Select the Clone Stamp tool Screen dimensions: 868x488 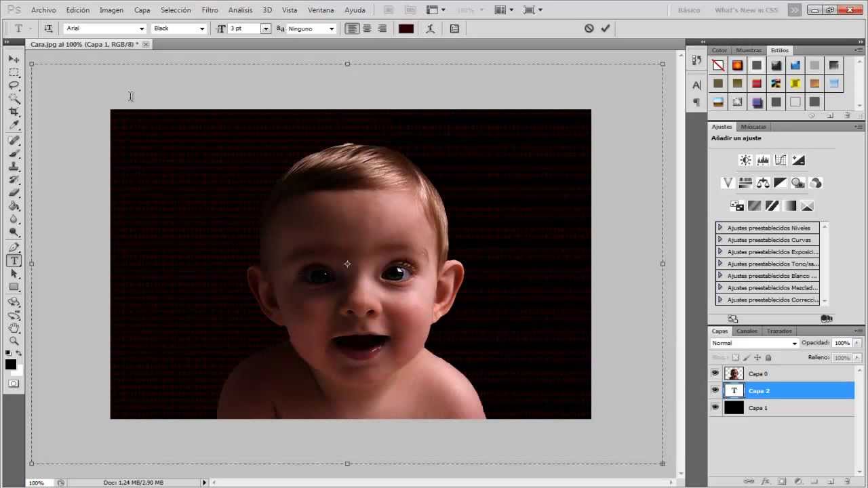[x=14, y=167]
